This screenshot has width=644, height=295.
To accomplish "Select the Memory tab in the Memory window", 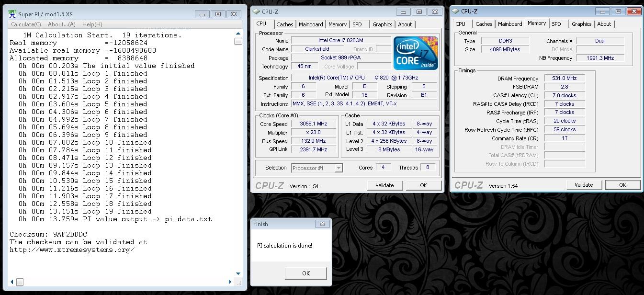I will (537, 23).
